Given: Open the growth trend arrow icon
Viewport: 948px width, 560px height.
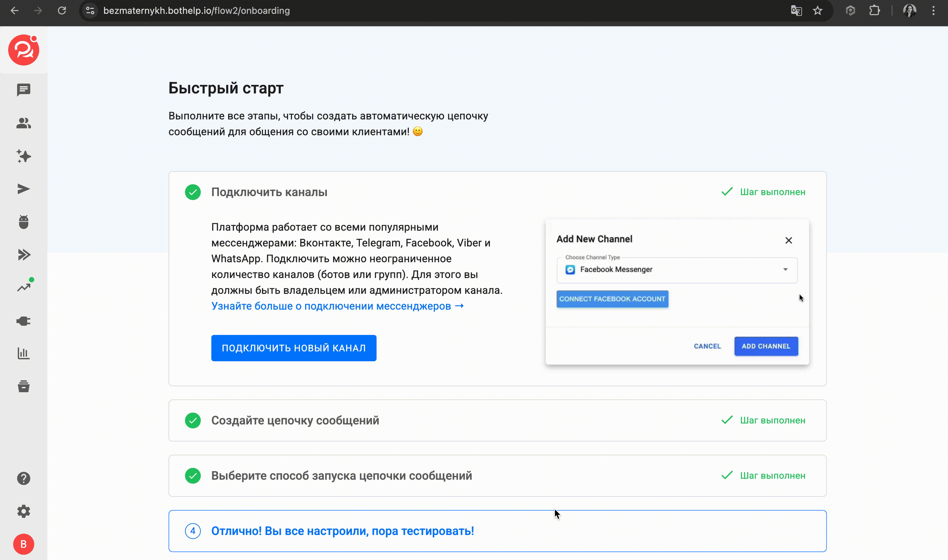Looking at the screenshot, I should pyautogui.click(x=23, y=288).
